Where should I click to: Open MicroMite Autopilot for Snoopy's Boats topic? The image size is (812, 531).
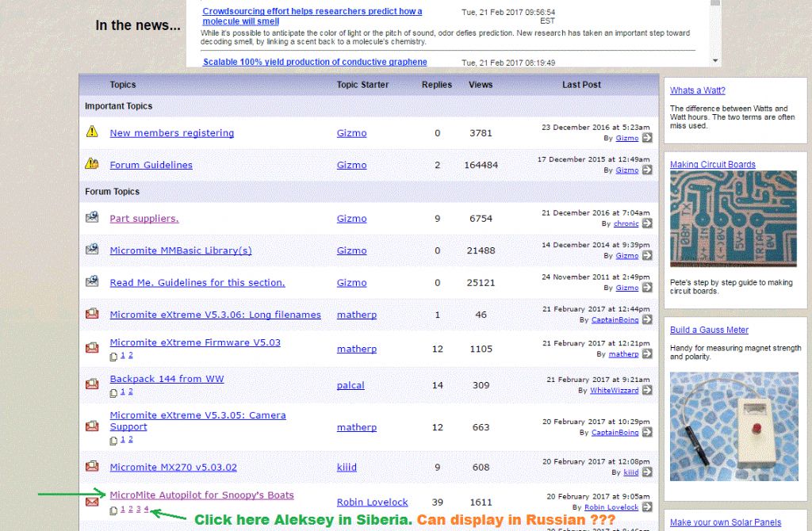201,495
